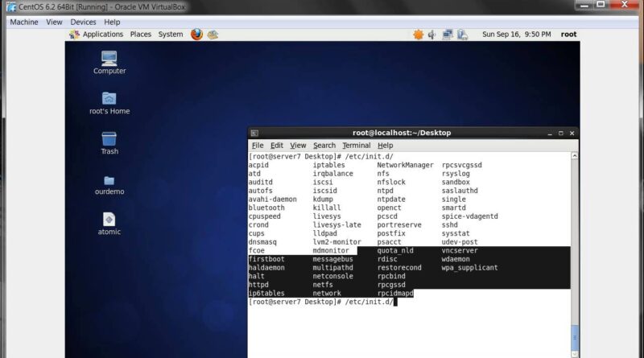Open the terminal Search menu
Viewport: 644px width, 358px height.
pos(324,146)
